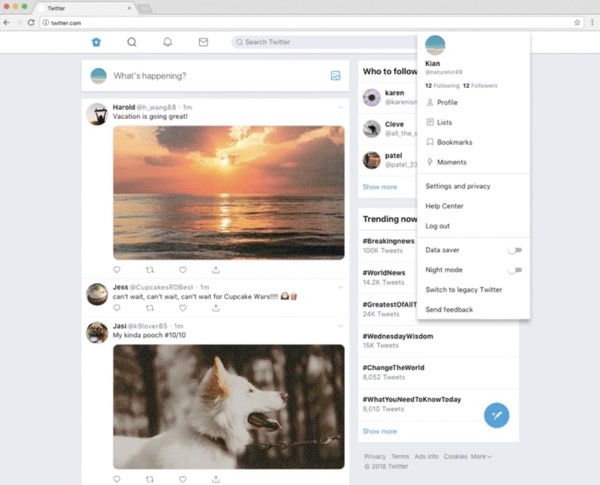This screenshot has height=485, width=600.
Task: Reply to Jess's Cupcake Wars tweet
Action: [117, 308]
